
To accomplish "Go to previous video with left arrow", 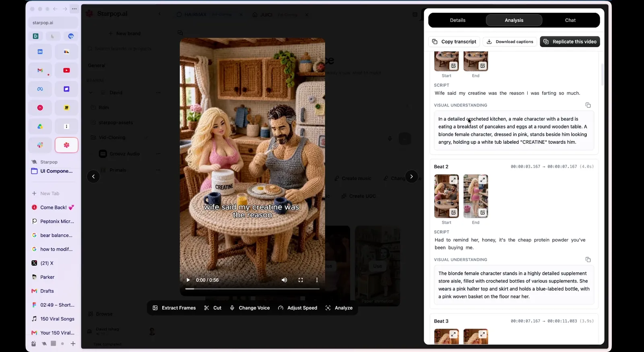I will (x=93, y=176).
